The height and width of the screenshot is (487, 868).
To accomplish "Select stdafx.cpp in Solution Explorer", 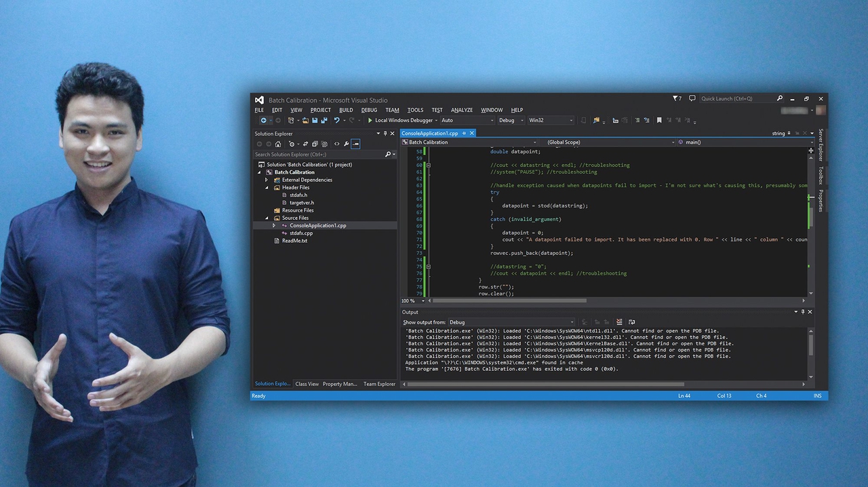I will point(301,233).
